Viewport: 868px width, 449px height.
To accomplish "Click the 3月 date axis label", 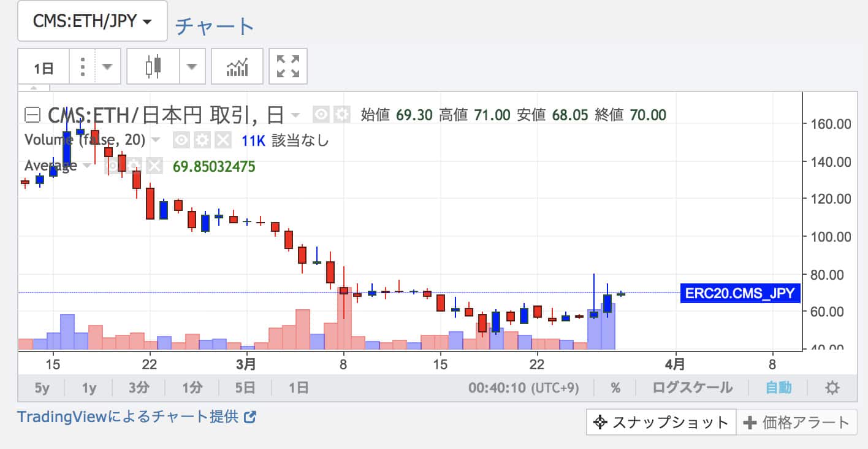I will click(246, 364).
